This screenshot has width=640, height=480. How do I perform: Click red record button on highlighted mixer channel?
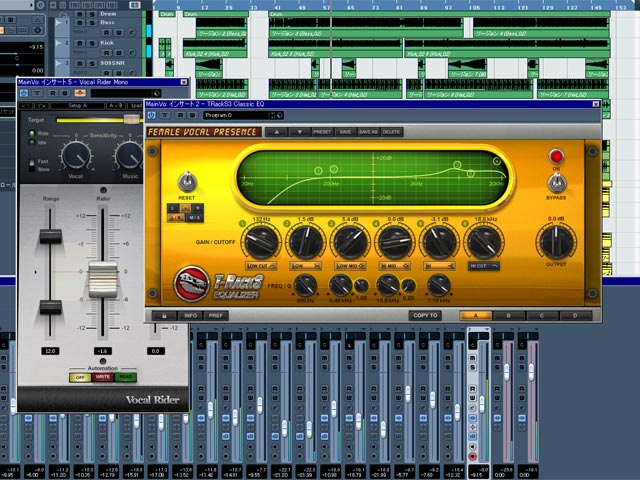pos(472,456)
